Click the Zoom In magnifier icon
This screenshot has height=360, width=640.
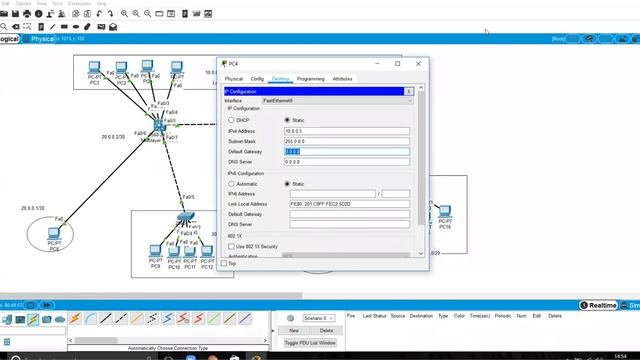coord(124,14)
